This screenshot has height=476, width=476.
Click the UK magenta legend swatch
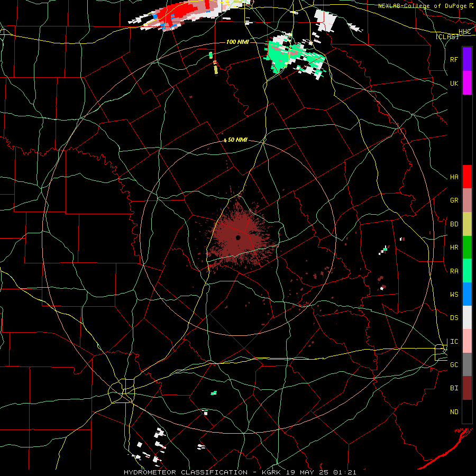[467, 83]
